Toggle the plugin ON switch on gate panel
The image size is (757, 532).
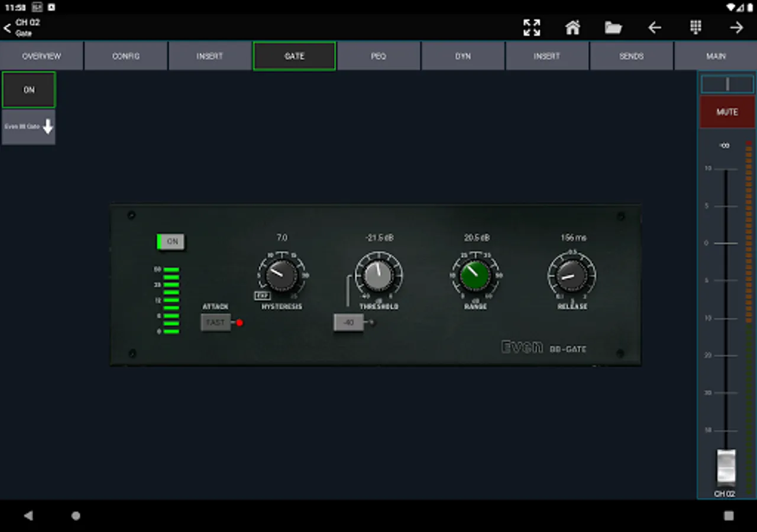click(x=170, y=241)
